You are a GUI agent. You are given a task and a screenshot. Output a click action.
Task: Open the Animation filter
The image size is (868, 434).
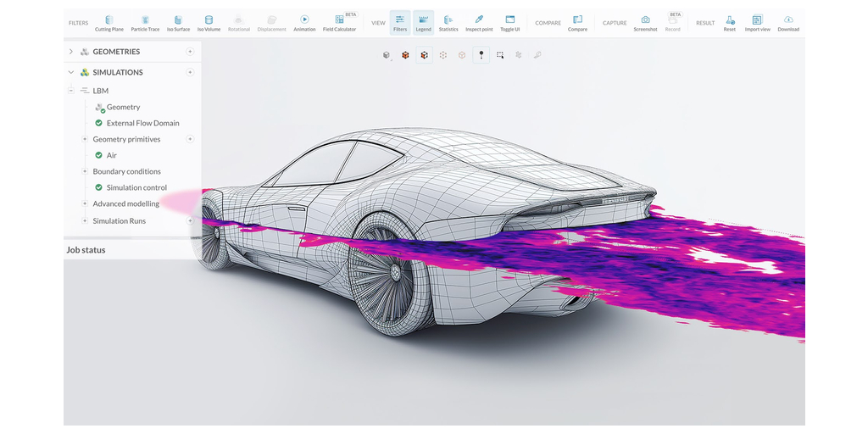[x=304, y=23]
